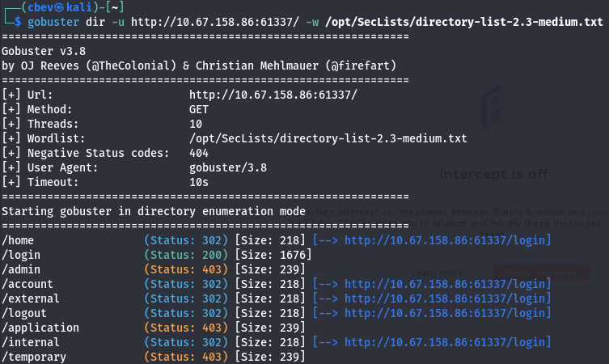Viewport: 609px width, 364px height.
Task: Click the Intercept is off heading
Action: pyautogui.click(x=493, y=174)
